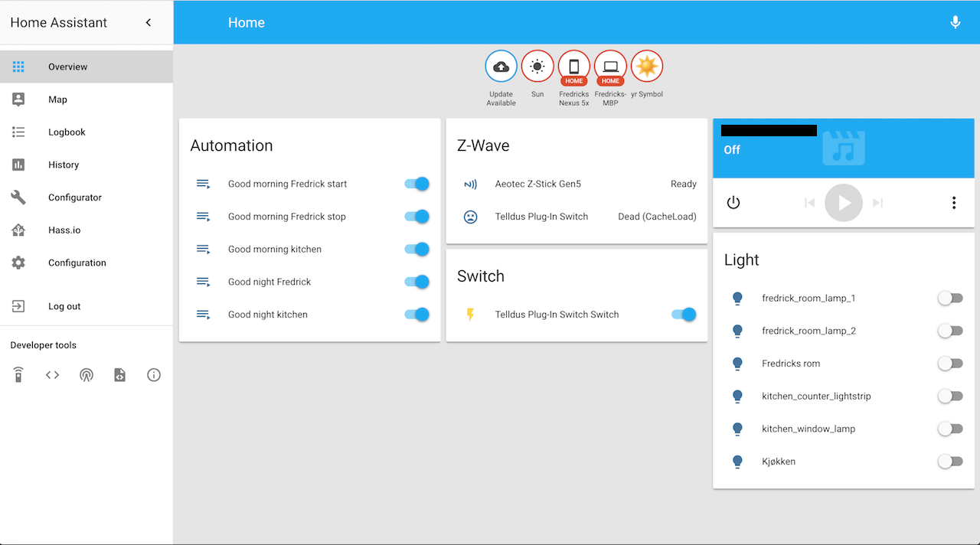The image size is (980, 545).
Task: Turn on Fredricks rom light
Action: pyautogui.click(x=950, y=364)
